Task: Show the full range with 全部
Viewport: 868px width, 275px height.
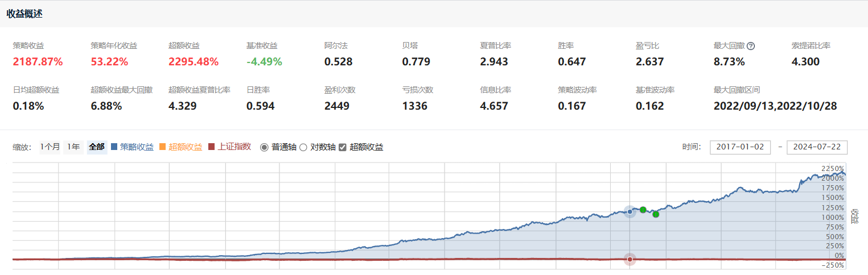Action: click(97, 147)
